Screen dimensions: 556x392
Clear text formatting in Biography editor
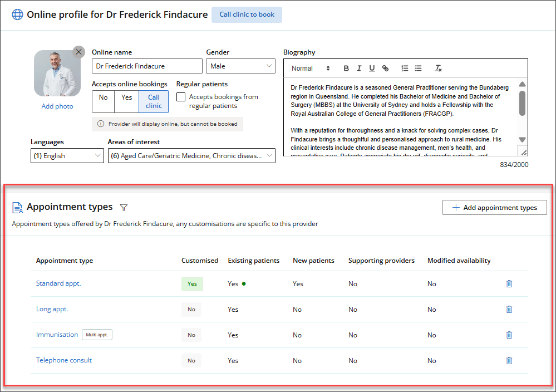tap(438, 68)
